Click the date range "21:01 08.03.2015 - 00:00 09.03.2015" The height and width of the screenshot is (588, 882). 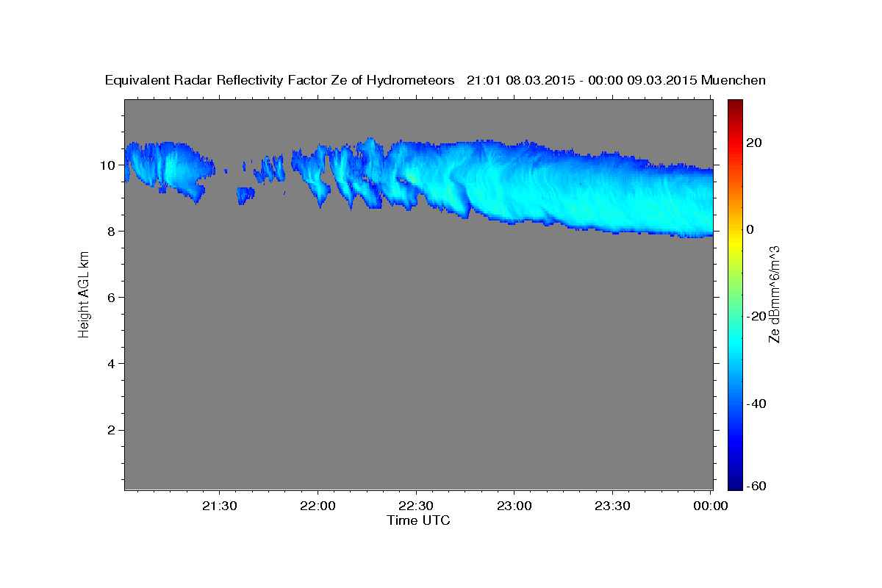[x=582, y=81]
